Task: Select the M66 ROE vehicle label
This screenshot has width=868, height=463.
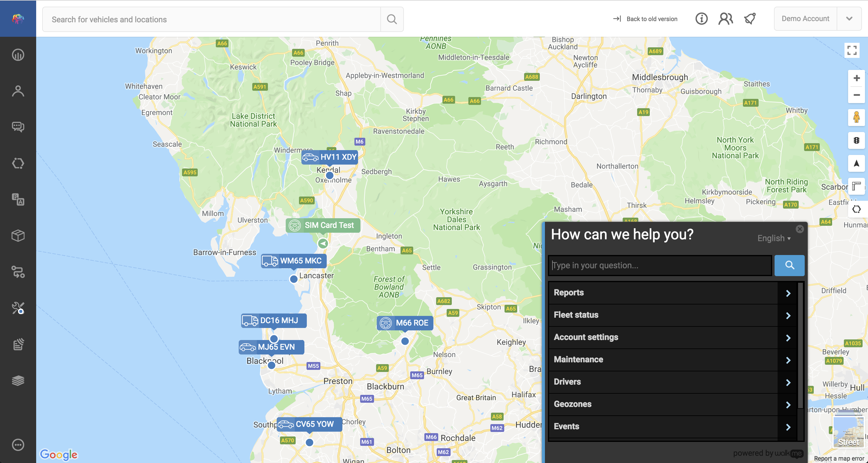Action: (405, 323)
